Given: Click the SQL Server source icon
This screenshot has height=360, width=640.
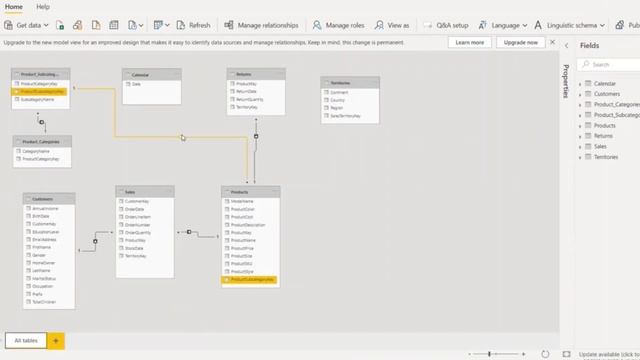Looking at the screenshot, I should (x=96, y=25).
